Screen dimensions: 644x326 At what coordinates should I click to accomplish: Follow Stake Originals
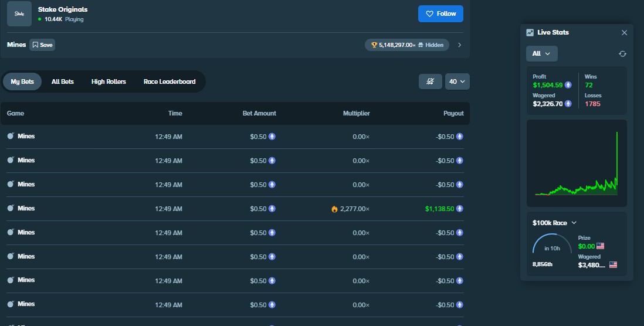440,13
